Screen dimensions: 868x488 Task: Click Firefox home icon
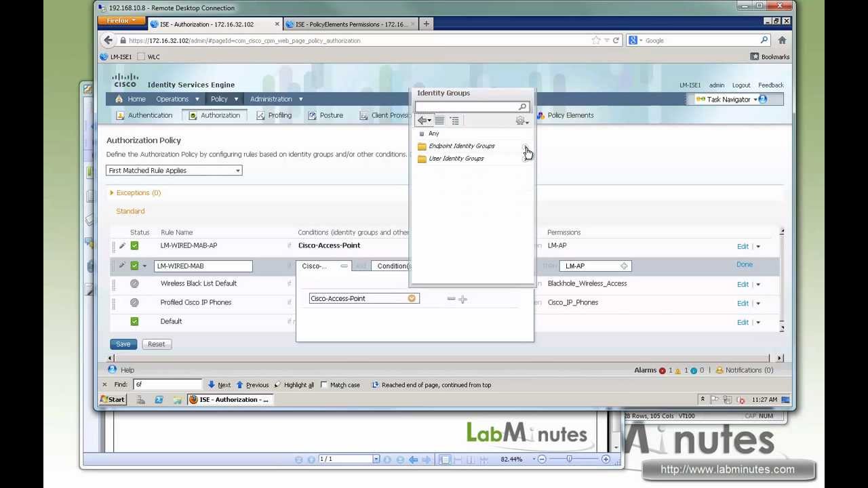[x=782, y=41]
